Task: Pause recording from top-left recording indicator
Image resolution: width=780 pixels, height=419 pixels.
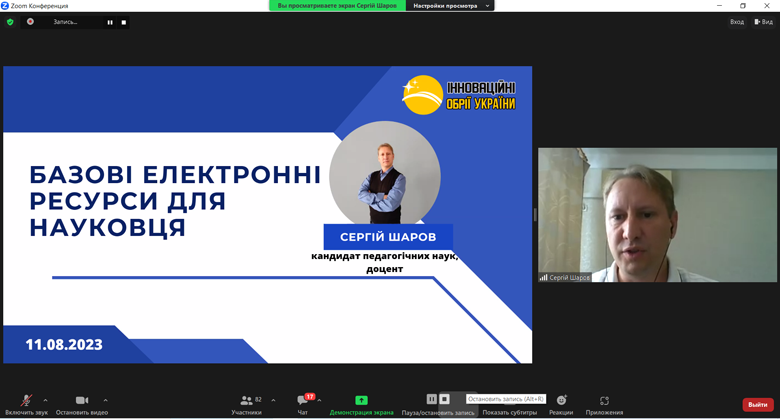Action: point(110,22)
